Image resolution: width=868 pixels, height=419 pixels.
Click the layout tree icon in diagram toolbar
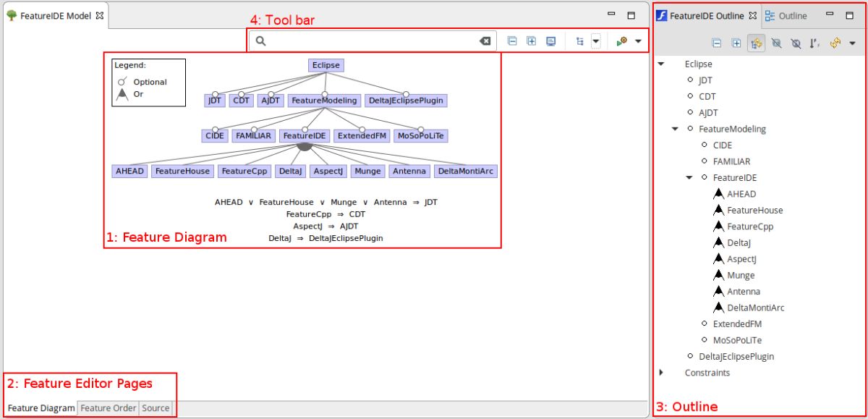click(580, 41)
